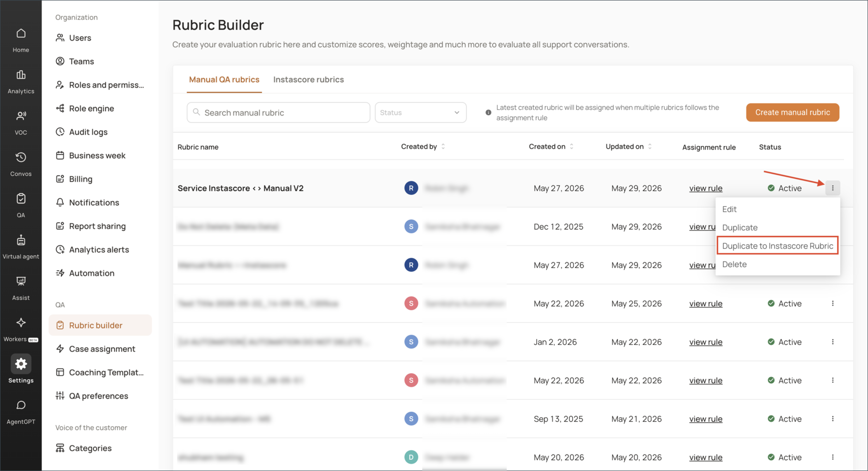Image resolution: width=868 pixels, height=471 pixels.
Task: Switch to Instascore rubrics tab
Action: (308, 80)
